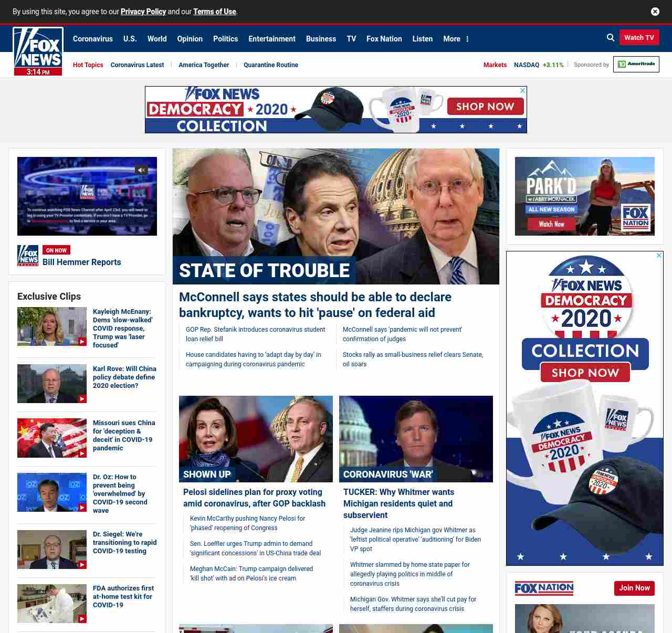This screenshot has height=633, width=672.
Task: Click the TD Ameritrade sponsor logo
Action: tap(636, 64)
